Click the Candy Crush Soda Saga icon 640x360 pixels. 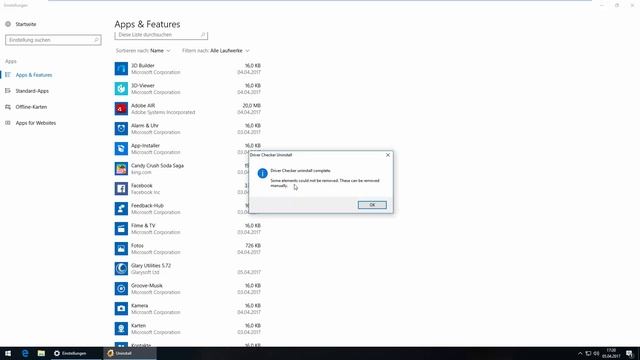121,169
